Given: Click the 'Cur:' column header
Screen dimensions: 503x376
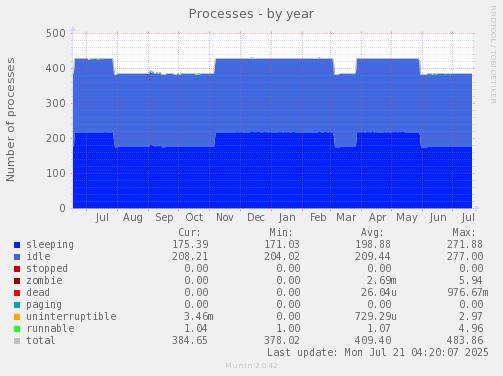Looking at the screenshot, I should (x=189, y=232).
